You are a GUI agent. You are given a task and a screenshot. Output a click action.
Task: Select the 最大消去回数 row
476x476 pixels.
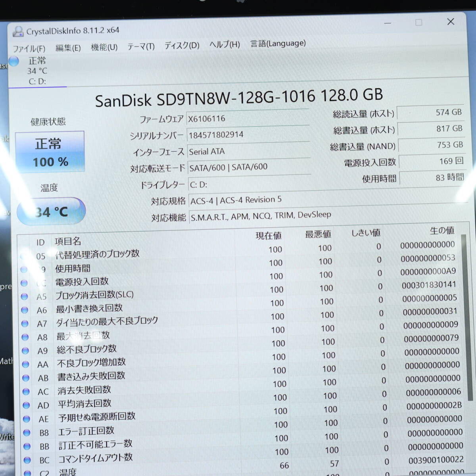point(240,332)
